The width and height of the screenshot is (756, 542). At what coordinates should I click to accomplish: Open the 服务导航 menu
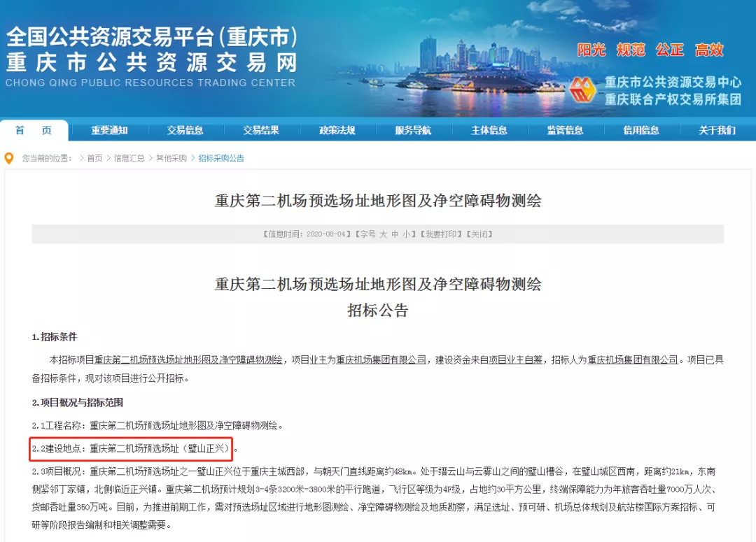413,130
